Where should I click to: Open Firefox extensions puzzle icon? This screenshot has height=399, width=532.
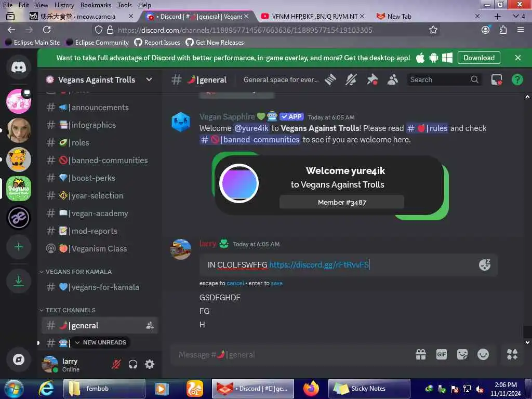click(503, 30)
